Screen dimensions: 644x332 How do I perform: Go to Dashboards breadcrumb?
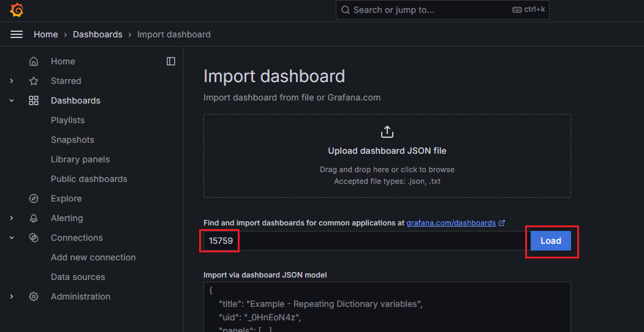point(98,34)
